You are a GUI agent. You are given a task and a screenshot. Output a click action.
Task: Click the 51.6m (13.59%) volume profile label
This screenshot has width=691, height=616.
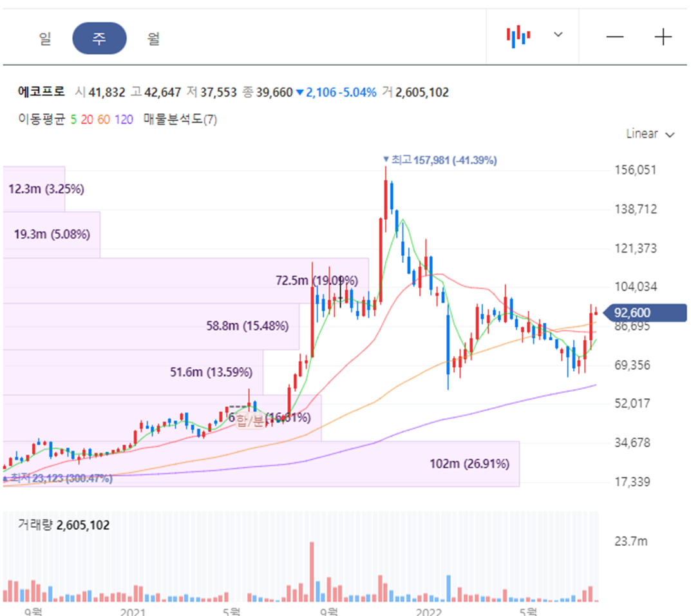(x=211, y=372)
